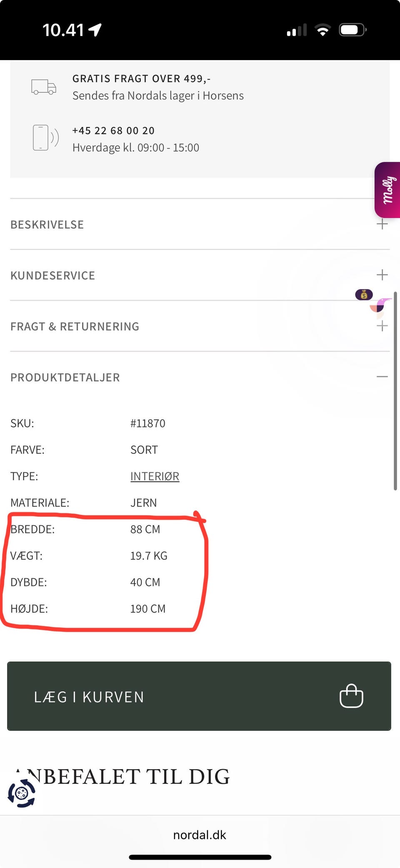Tap the delivery truck icon
The image size is (400, 868).
click(44, 87)
